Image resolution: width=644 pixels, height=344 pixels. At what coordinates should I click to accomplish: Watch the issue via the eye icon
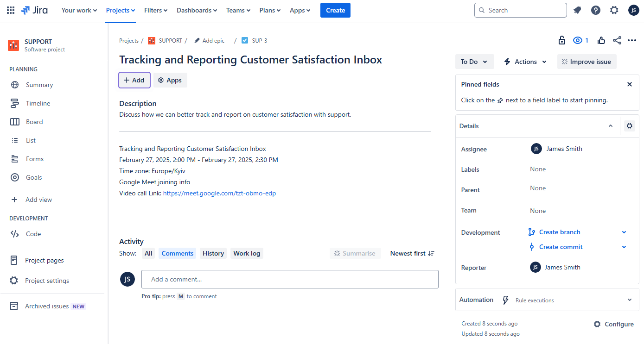pyautogui.click(x=577, y=40)
